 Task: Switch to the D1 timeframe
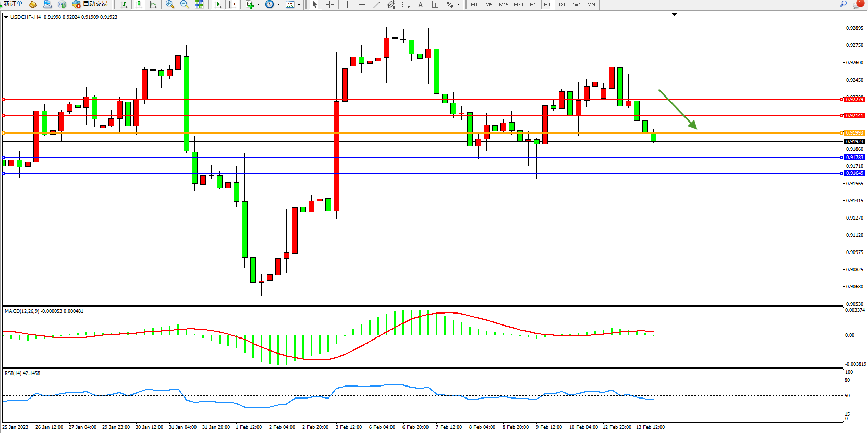click(x=562, y=4)
